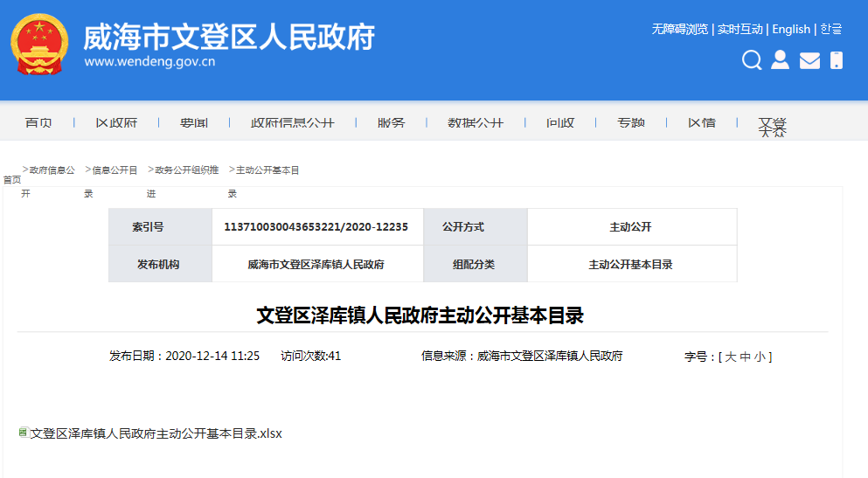Switch the site language to English
Viewport: 868px width, 478px height.
click(791, 29)
